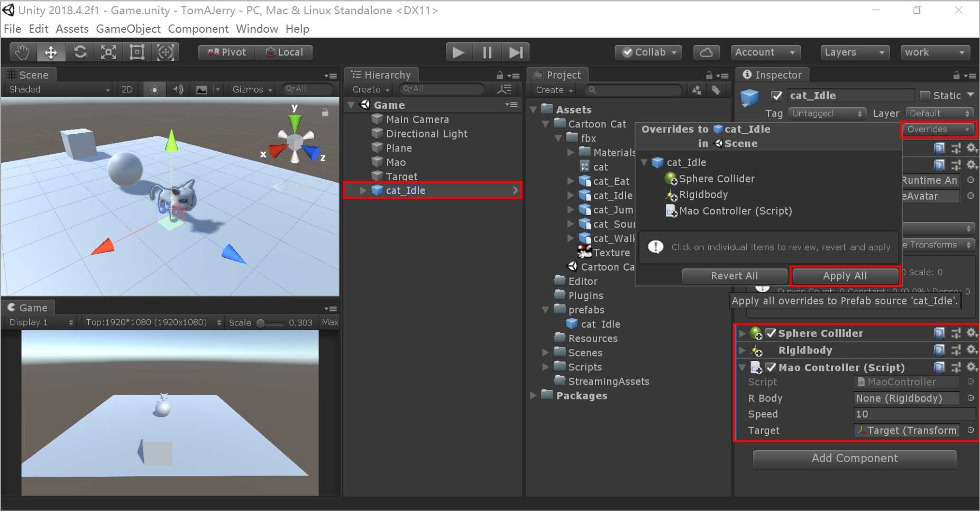Pick object for R Body field

(970, 398)
